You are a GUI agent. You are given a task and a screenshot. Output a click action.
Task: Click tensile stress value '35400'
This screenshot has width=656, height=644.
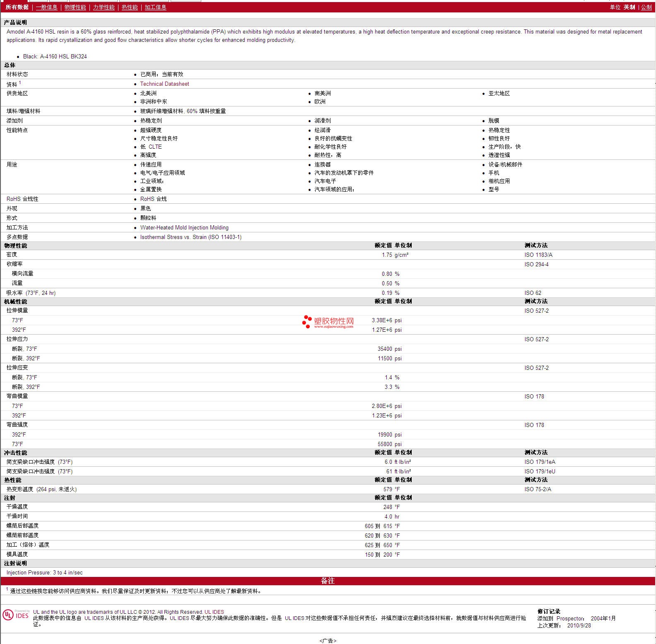coord(385,349)
